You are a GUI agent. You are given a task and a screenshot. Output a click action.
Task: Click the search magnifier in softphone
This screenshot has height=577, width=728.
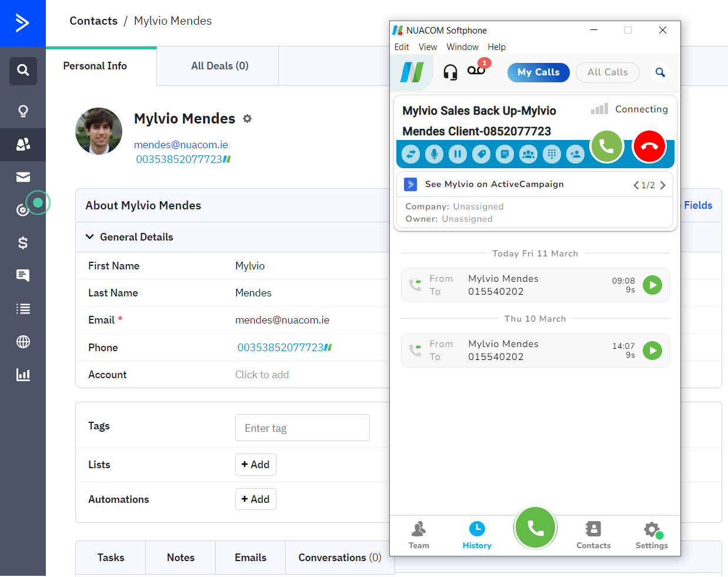point(660,72)
